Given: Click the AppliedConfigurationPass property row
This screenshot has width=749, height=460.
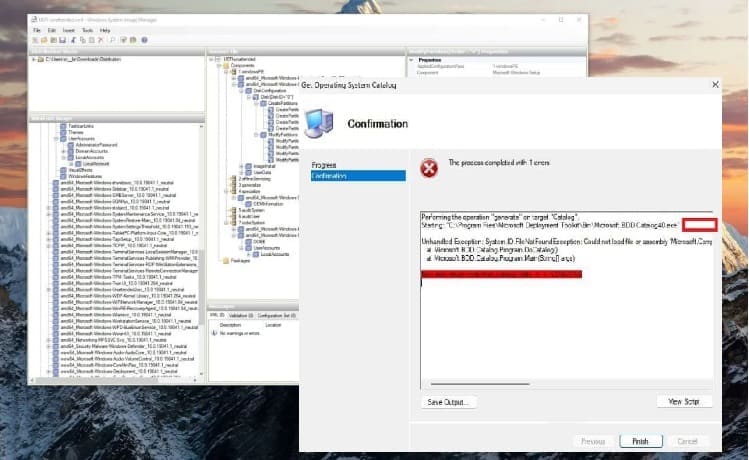Looking at the screenshot, I should coord(497,66).
